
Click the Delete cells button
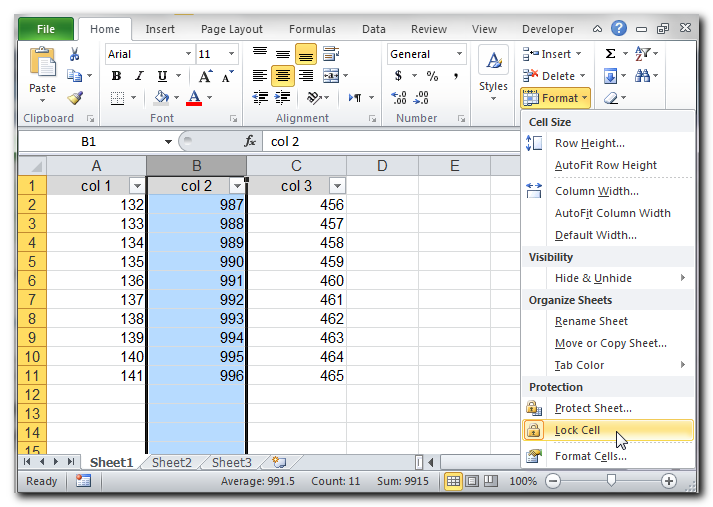pyautogui.click(x=553, y=76)
